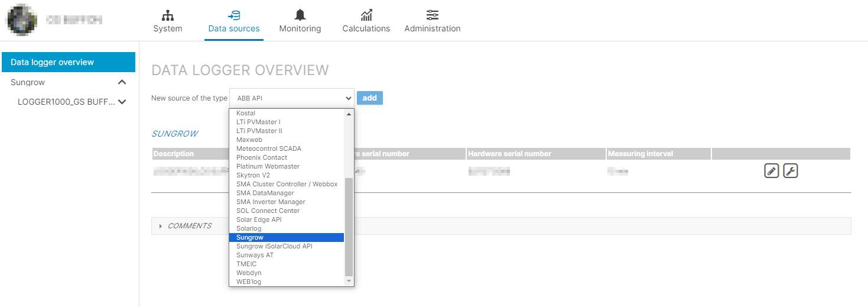Image resolution: width=868 pixels, height=307 pixels.
Task: Click the Calculations chart icon
Action: (x=366, y=15)
